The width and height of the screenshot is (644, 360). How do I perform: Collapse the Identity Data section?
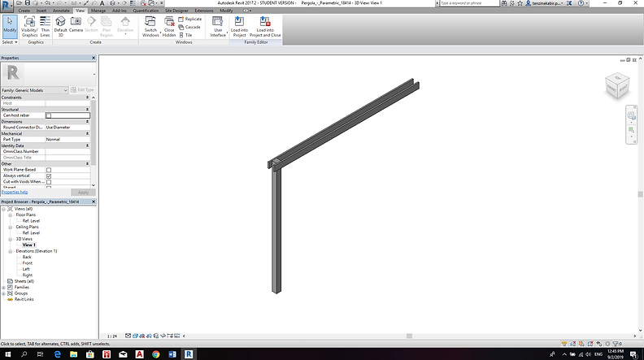[87, 145]
